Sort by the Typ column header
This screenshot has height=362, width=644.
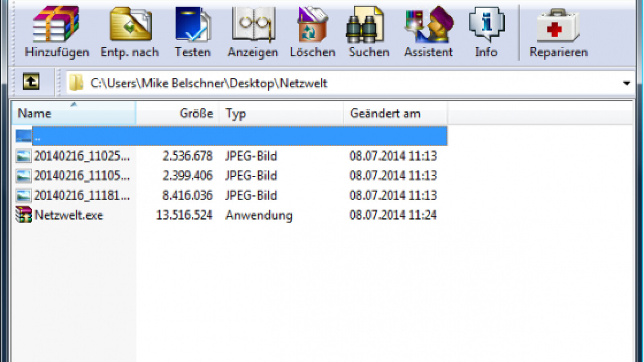pyautogui.click(x=281, y=113)
